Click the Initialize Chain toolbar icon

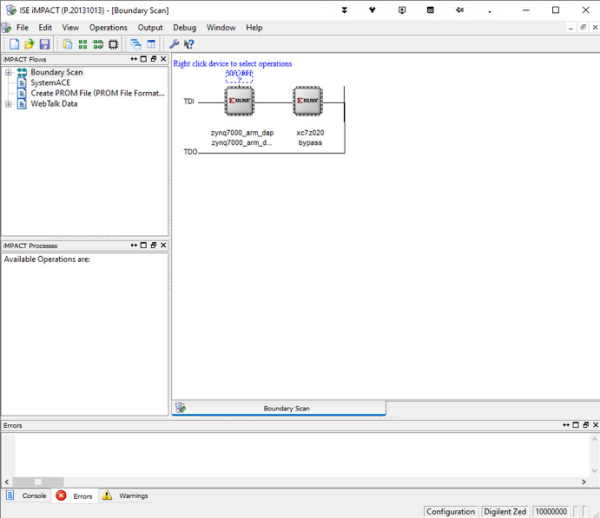pos(113,44)
